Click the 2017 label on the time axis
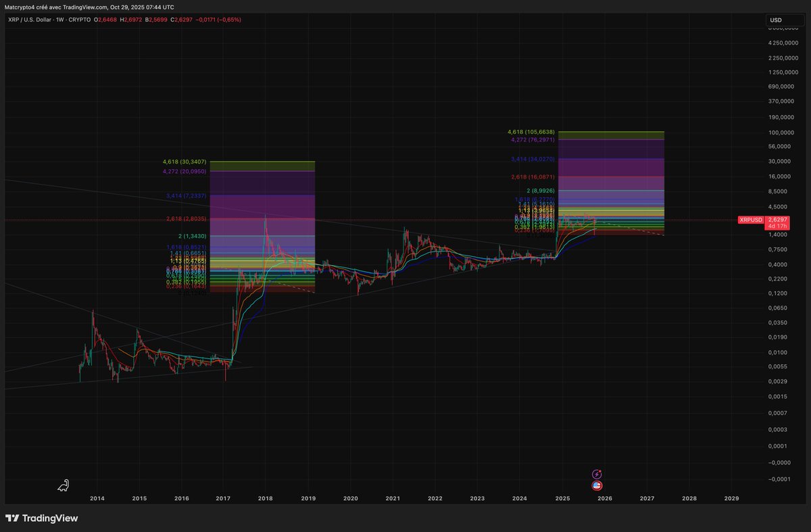 [223, 498]
